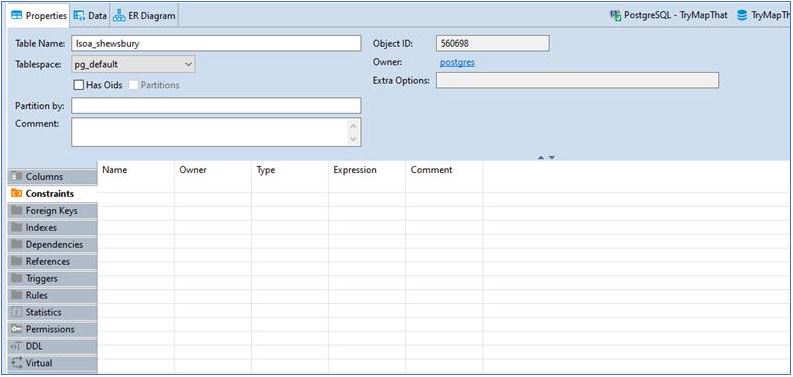This screenshot has width=793, height=377.
Task: Select the Columns section
Action: coord(53,177)
